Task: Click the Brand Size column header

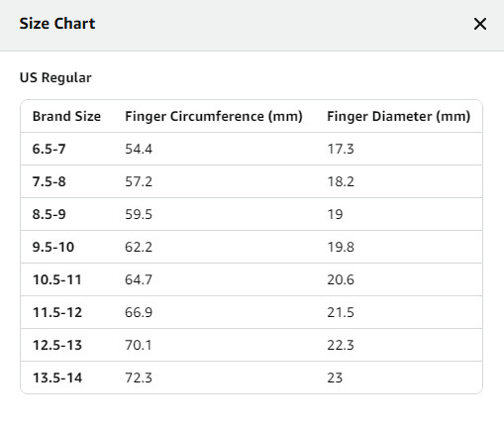Action: 66,116
